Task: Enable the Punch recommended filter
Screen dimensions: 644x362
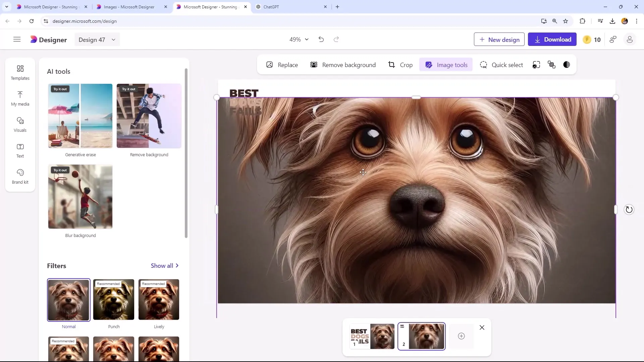Action: (114, 300)
